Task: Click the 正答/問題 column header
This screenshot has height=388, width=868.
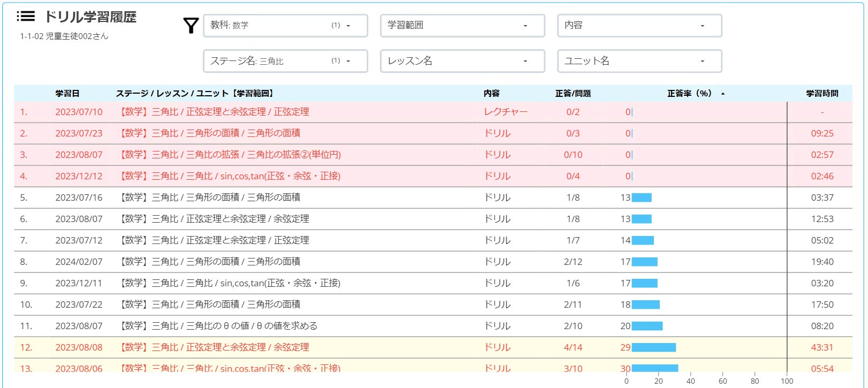Action: coord(573,94)
